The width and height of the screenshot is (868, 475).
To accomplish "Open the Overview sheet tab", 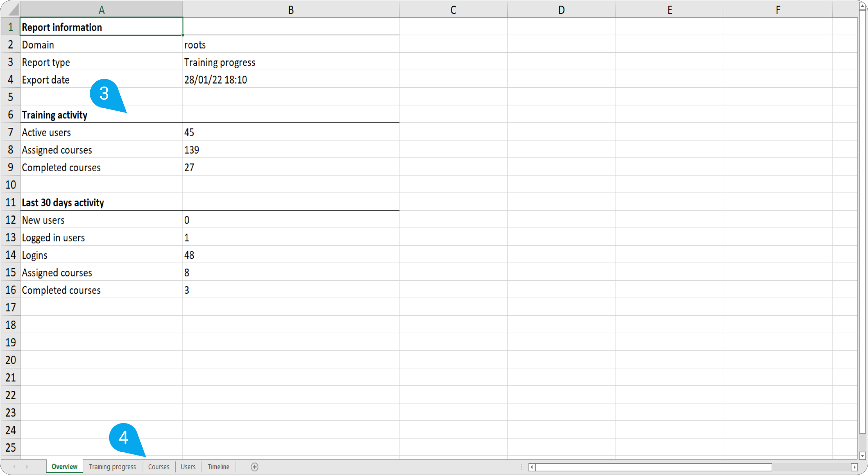I will pos(64,467).
